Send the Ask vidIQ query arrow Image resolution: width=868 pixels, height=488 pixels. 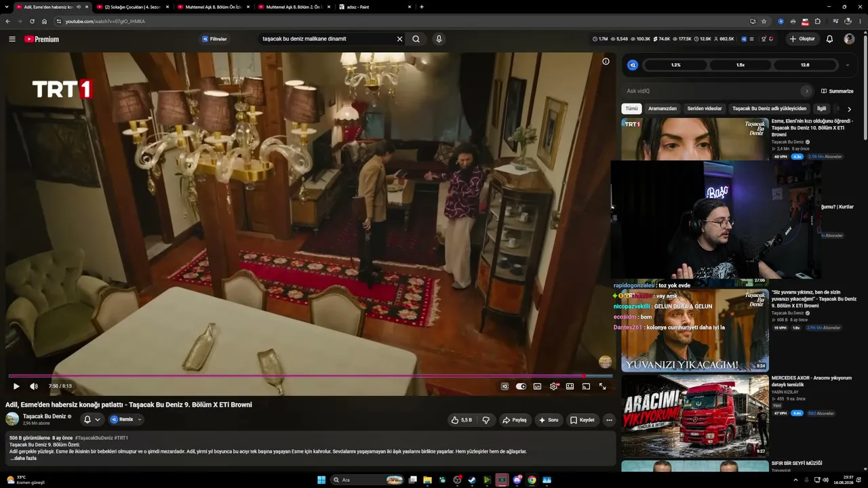pos(806,91)
